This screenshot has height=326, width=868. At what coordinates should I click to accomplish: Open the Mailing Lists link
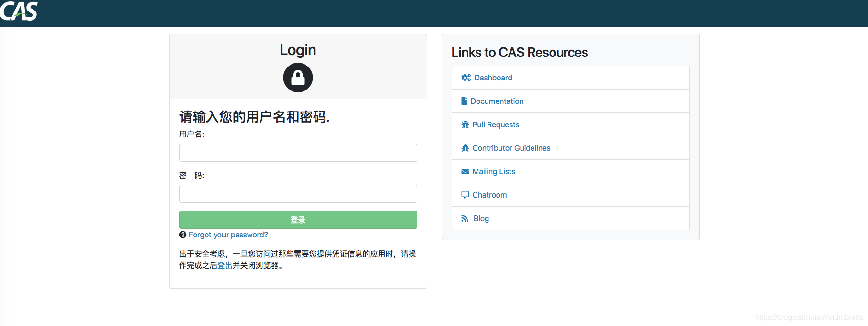point(494,171)
